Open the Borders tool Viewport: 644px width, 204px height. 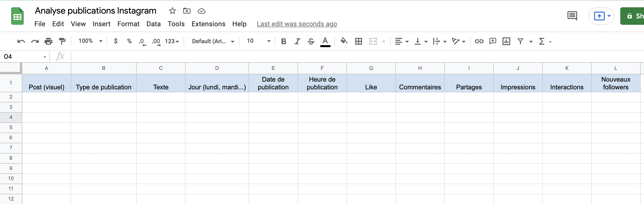[x=359, y=41]
